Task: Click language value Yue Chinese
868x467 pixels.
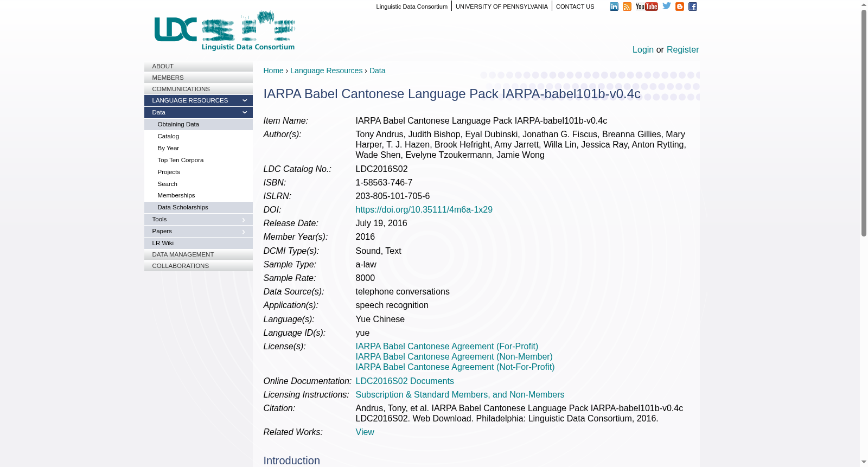Action: click(380, 319)
